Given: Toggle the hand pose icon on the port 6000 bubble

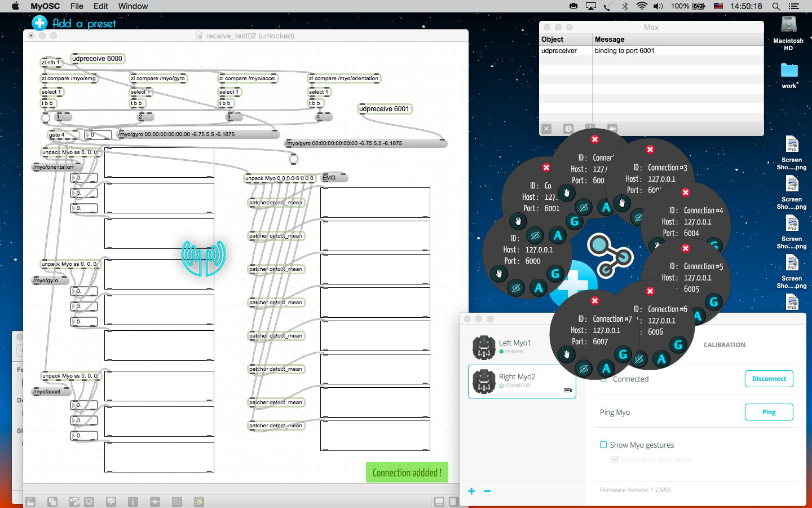Looking at the screenshot, I should pos(499,274).
